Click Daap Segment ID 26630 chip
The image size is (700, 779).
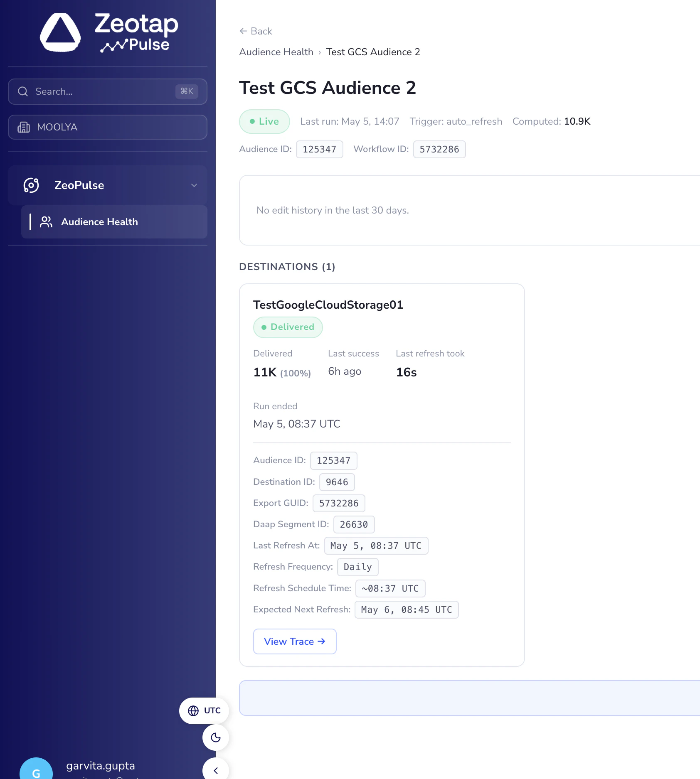[x=354, y=525]
